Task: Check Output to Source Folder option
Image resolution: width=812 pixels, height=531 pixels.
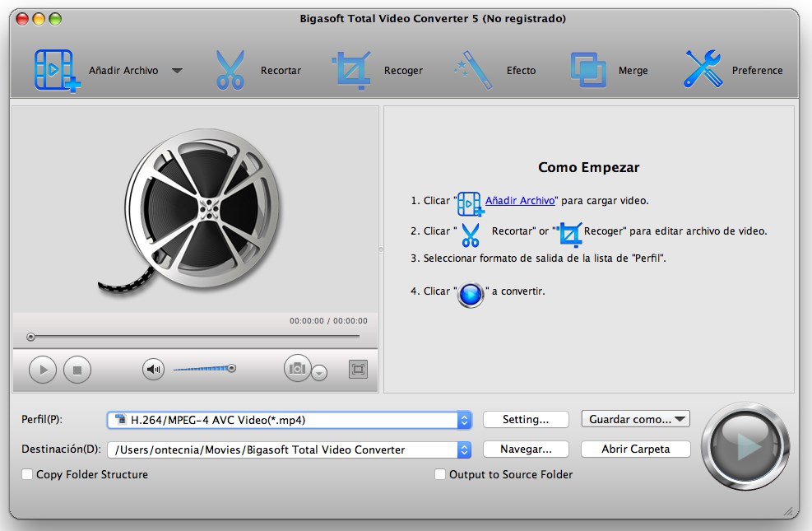Action: (439, 474)
